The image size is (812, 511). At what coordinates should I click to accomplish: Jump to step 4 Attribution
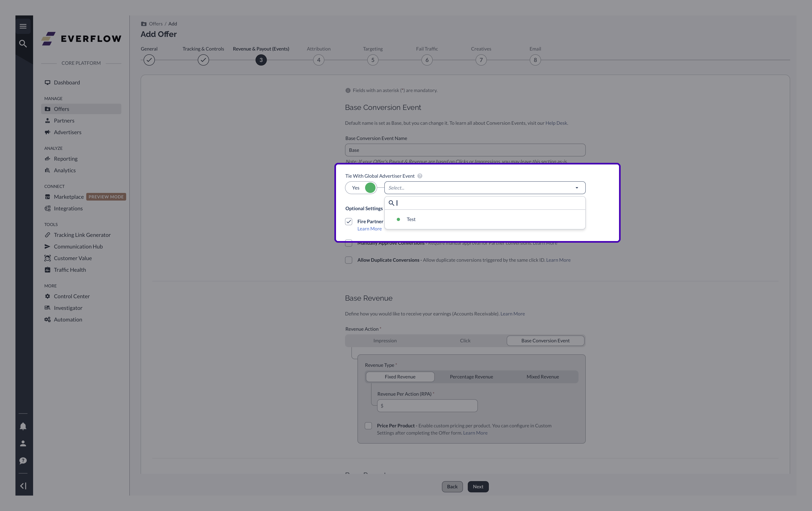coord(319,60)
